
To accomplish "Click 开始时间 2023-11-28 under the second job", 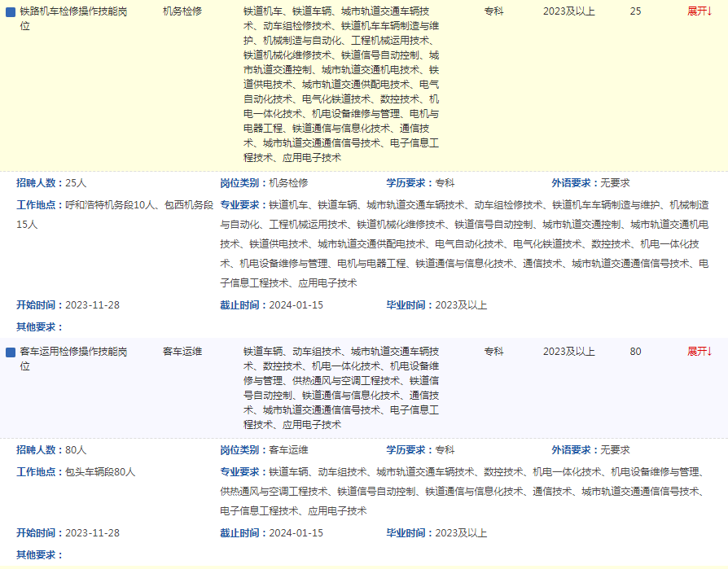I will click(68, 533).
